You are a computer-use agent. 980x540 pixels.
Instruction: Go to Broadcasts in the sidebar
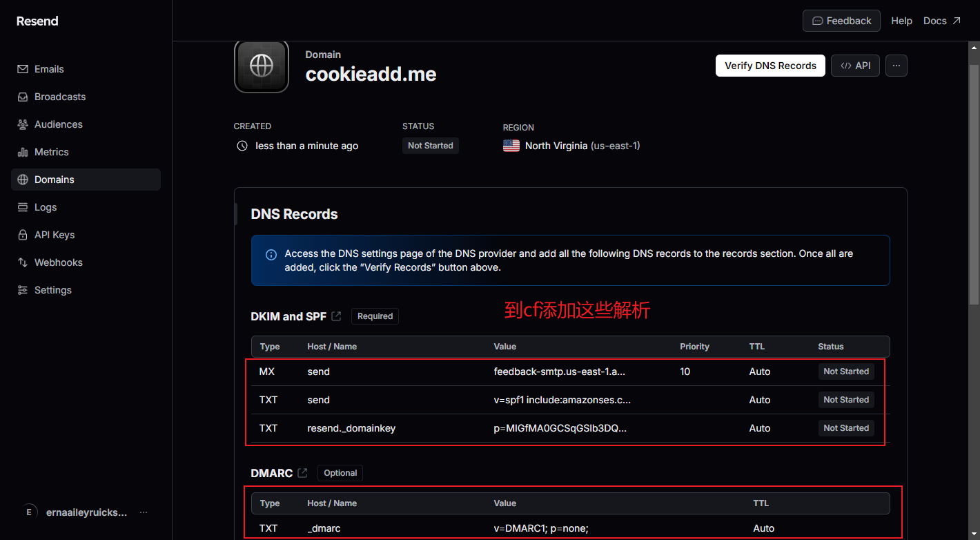[60, 97]
